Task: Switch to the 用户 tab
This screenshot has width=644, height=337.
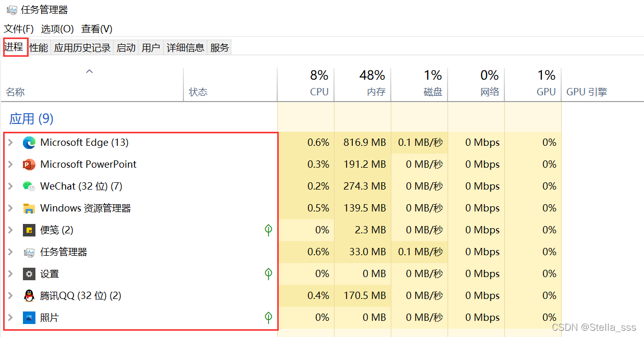Action: coord(151,47)
